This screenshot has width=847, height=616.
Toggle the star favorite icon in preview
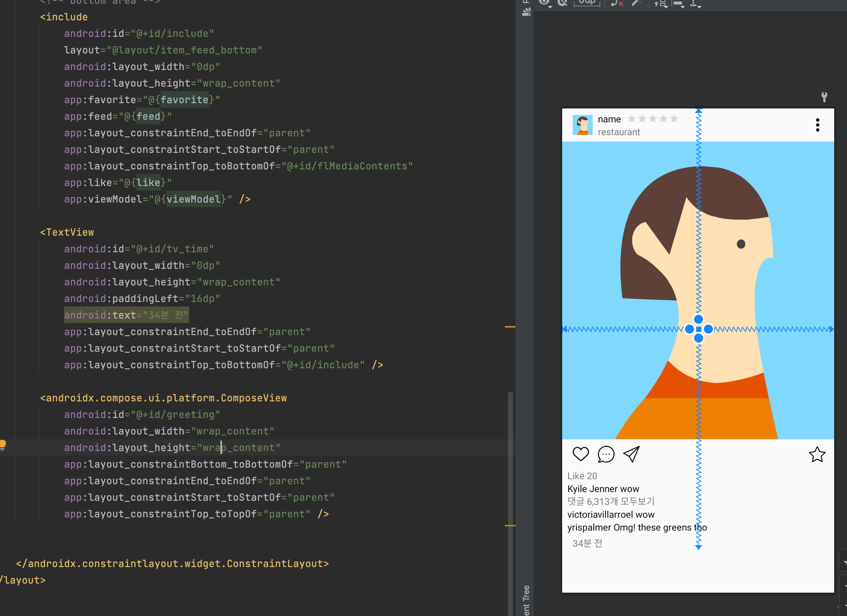[x=817, y=454]
